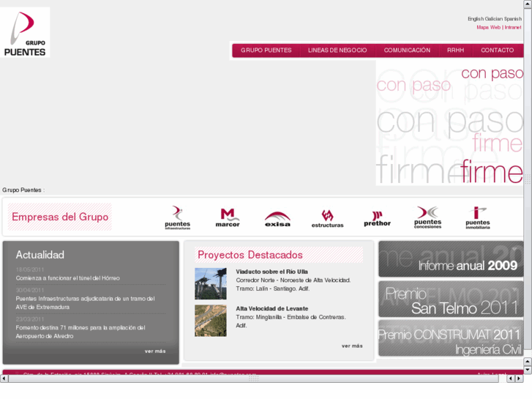Click the Empresas del Grupo heading

point(60,217)
